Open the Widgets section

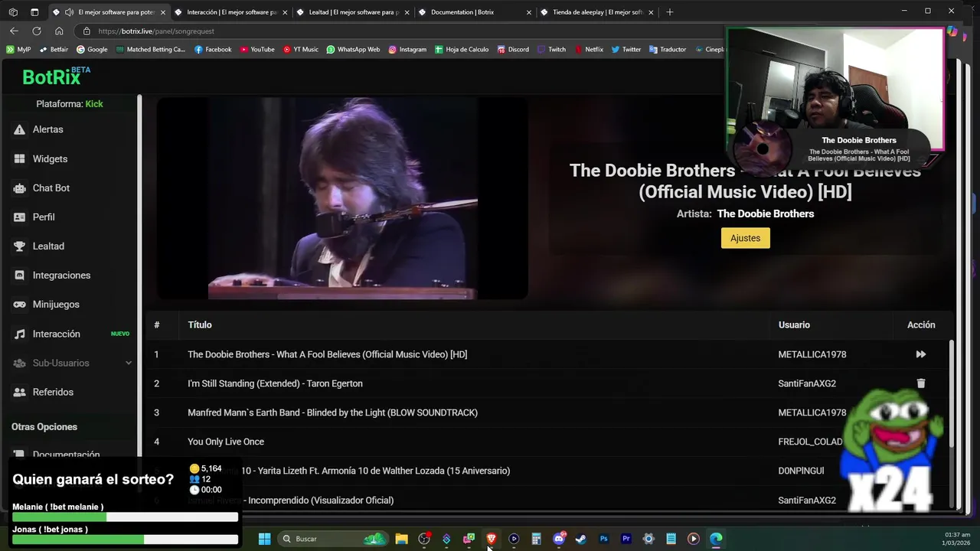click(50, 158)
